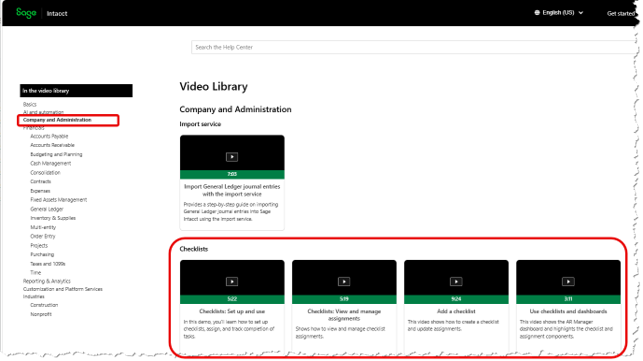
Task: Click Import General Ledger journal entries title
Action: point(232,190)
